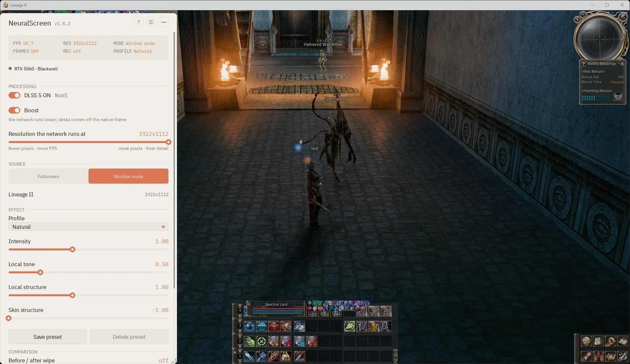Expand the Natural profile dropdown
Screen dimensions: 630x364
tap(89, 227)
